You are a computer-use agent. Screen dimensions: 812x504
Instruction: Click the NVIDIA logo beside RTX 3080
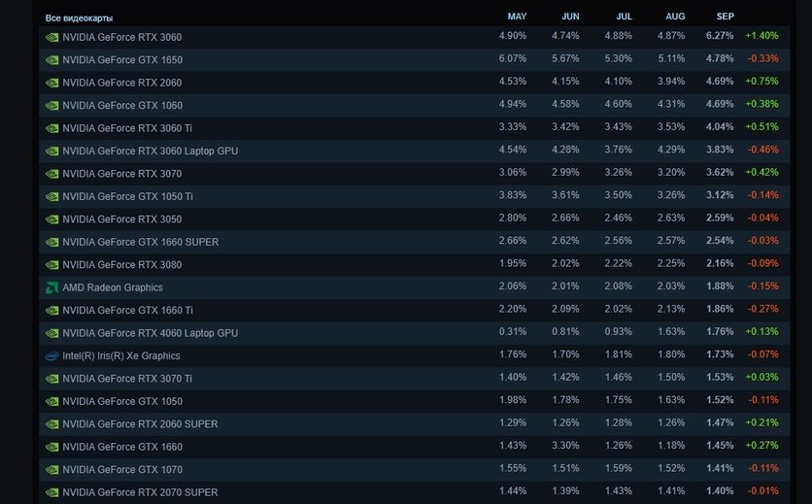[51, 265]
